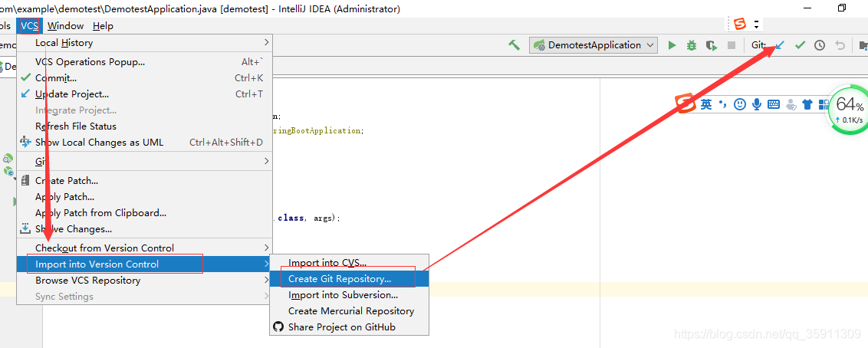Click the Sogou microphone voice input icon
This screenshot has height=348, width=868.
coord(756,104)
